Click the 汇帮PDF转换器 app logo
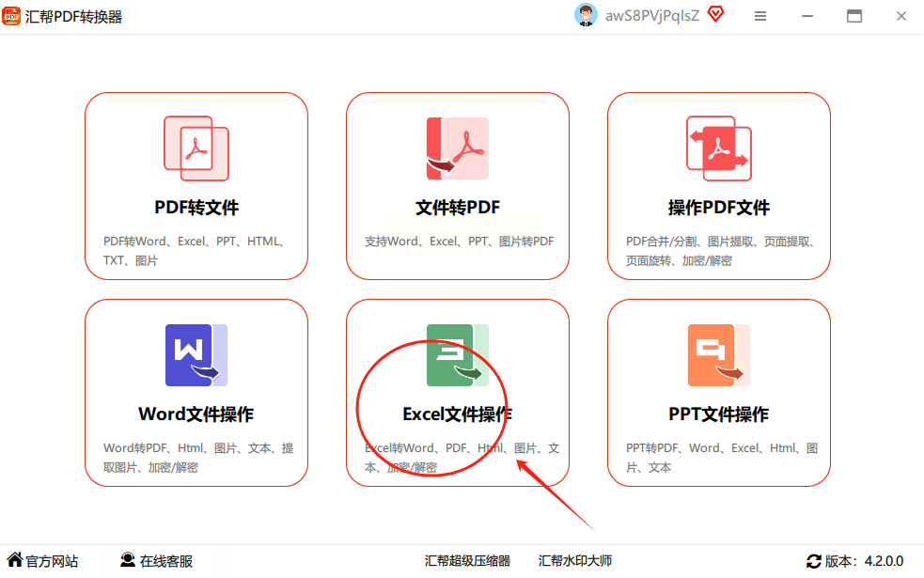Viewport: 924px width, 578px height. pyautogui.click(x=12, y=16)
